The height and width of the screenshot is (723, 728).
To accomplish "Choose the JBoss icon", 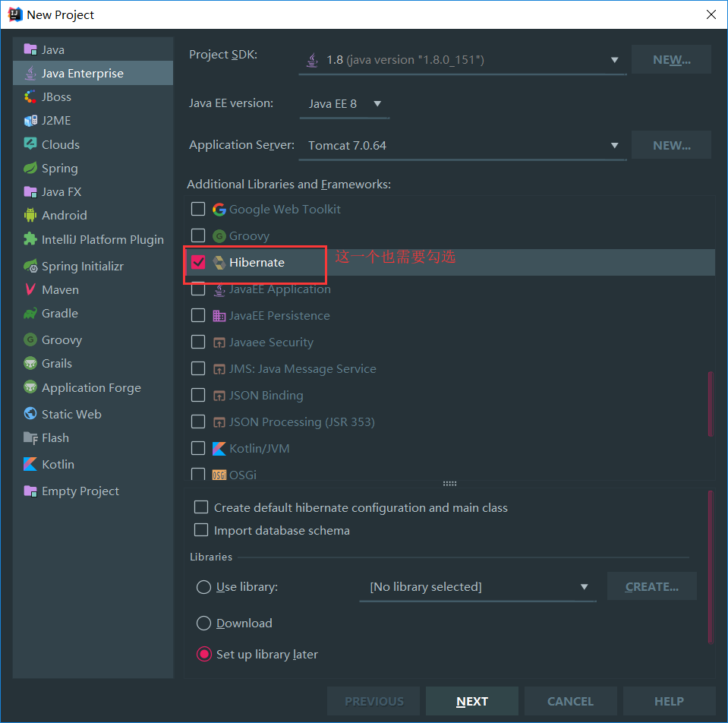I will pos(30,96).
